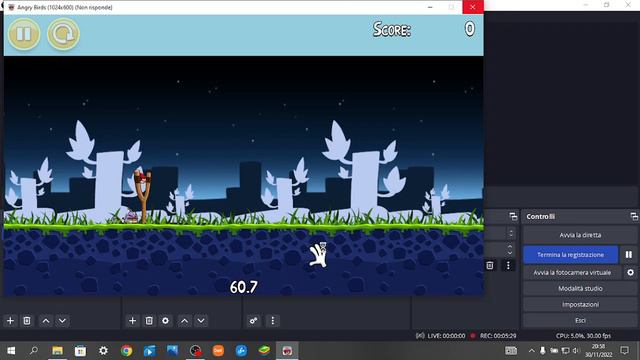Pause the OBS recording
This screenshot has height=360, width=640.
point(629,255)
